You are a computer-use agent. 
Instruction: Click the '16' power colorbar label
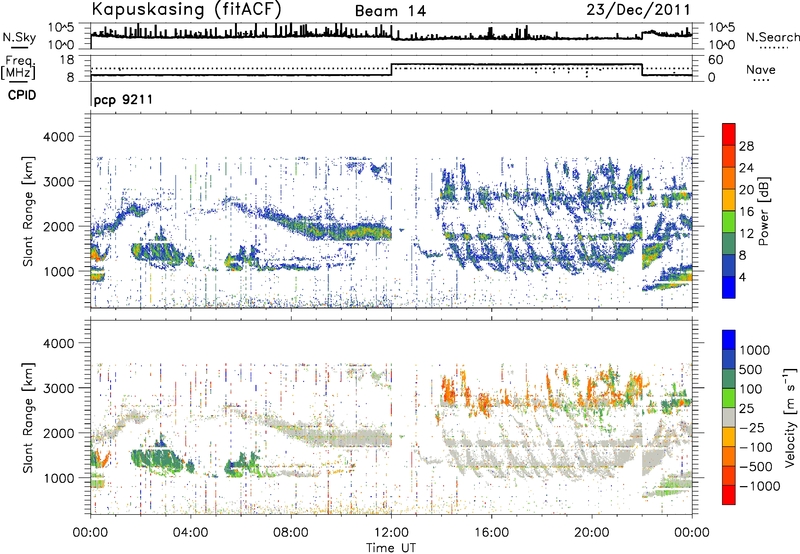click(x=746, y=212)
